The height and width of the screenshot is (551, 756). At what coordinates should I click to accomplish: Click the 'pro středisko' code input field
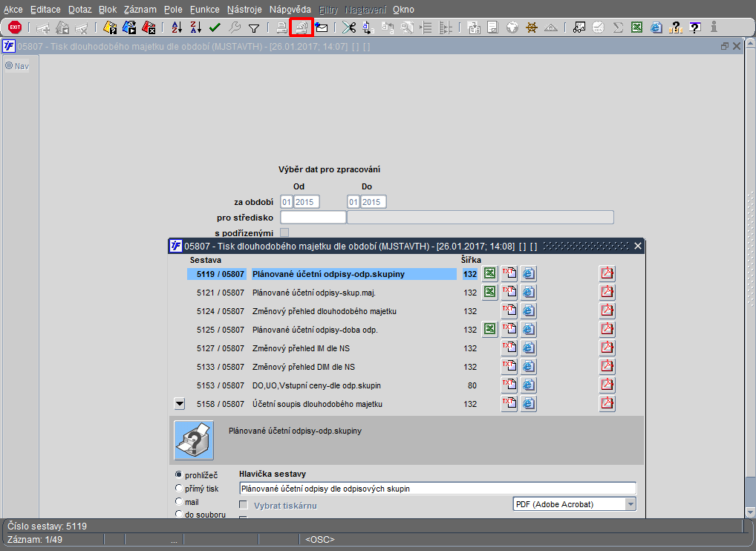(x=313, y=218)
